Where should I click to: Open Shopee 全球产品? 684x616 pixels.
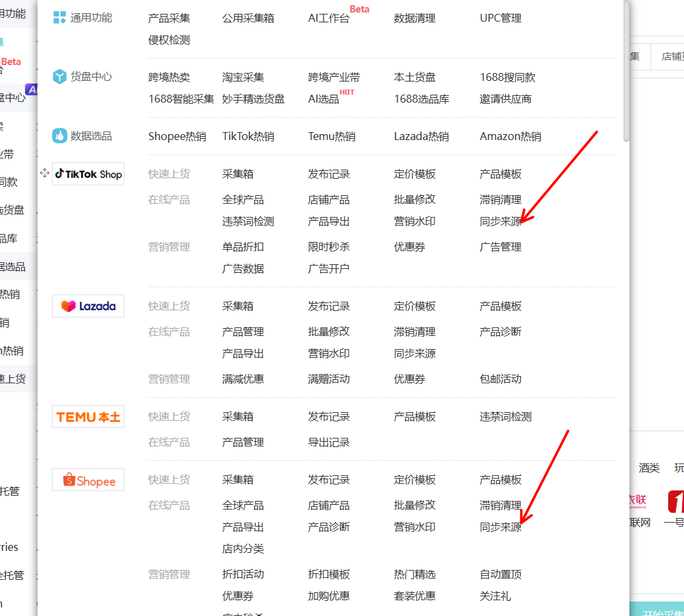point(243,506)
